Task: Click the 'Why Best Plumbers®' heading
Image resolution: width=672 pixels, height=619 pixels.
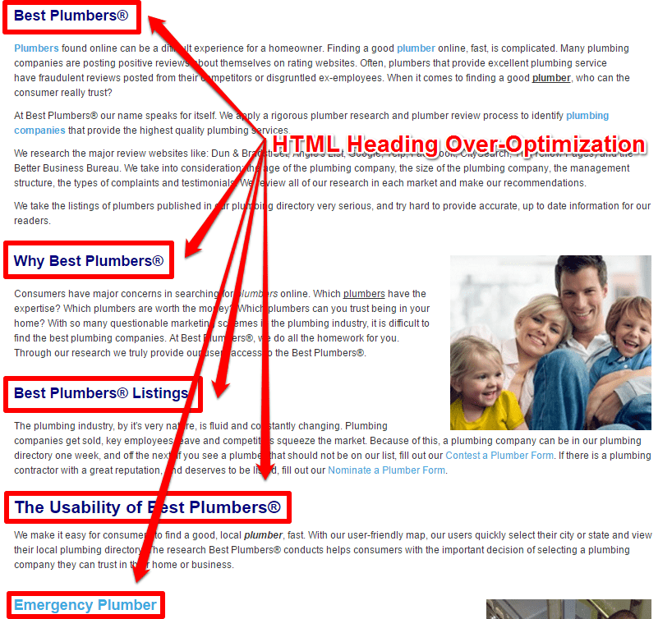Action: click(x=89, y=261)
